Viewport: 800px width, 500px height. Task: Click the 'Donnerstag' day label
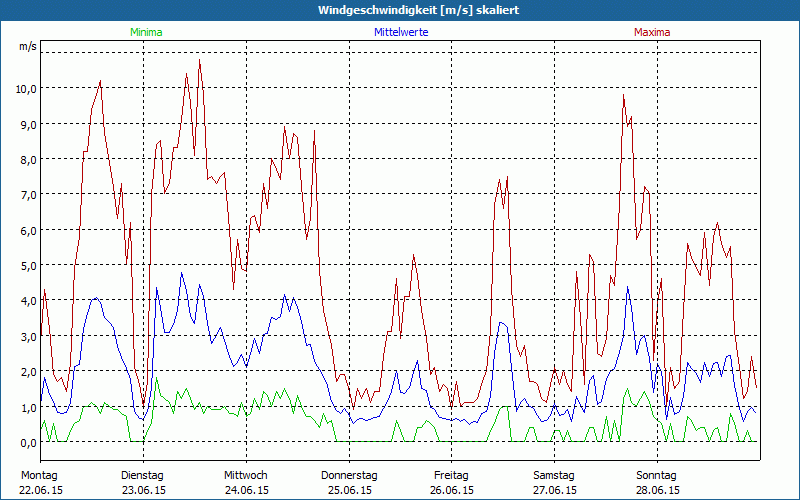point(349,476)
